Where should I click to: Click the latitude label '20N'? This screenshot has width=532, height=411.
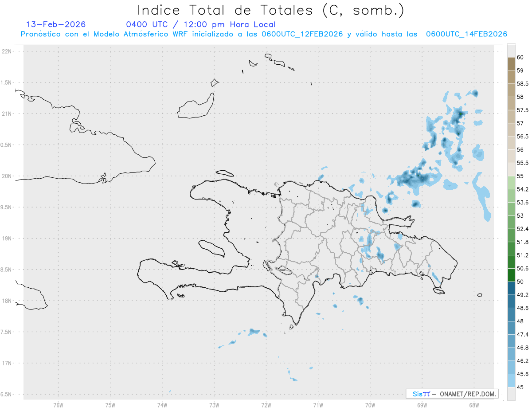7,176
